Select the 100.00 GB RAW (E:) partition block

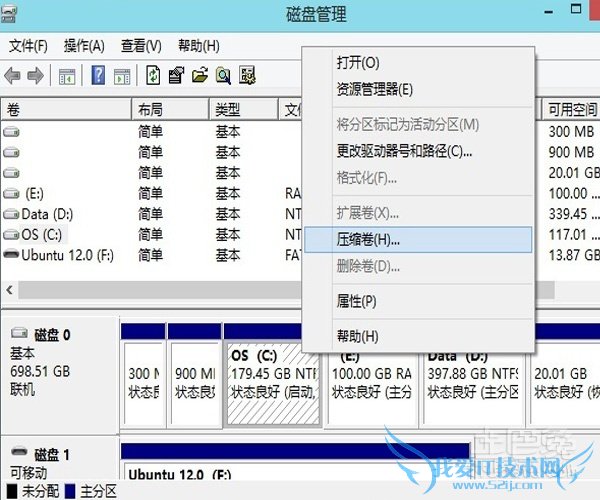[x=372, y=390]
